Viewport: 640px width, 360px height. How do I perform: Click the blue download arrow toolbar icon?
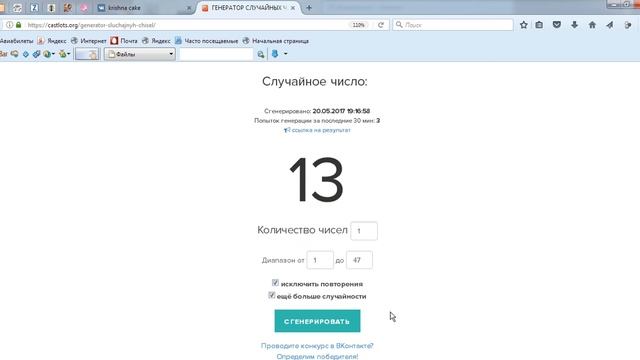point(275,54)
